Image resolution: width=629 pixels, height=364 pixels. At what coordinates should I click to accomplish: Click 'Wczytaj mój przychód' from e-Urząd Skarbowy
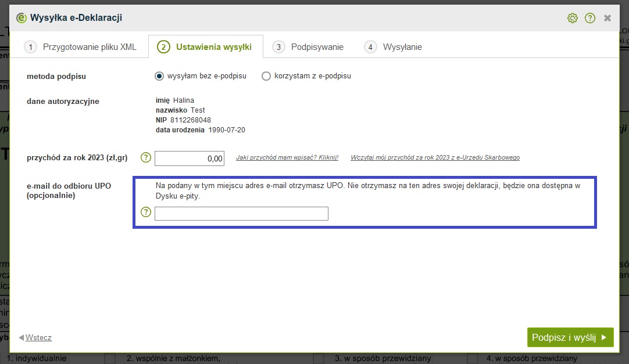(x=435, y=157)
